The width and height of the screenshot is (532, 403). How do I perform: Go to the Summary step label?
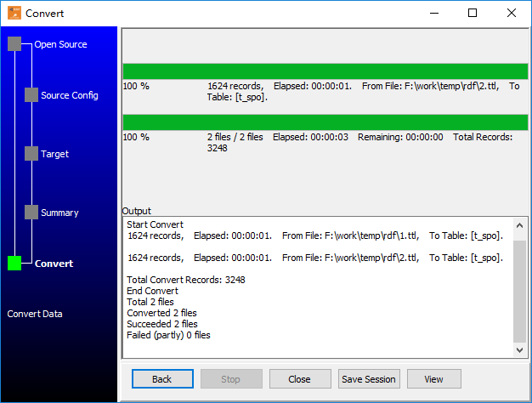click(59, 213)
